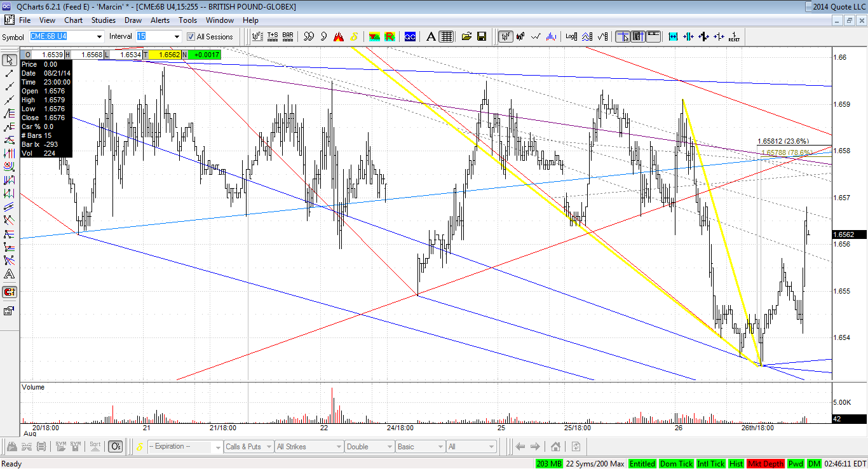Select the pointer arrow tool in left toolbar

pos(10,60)
